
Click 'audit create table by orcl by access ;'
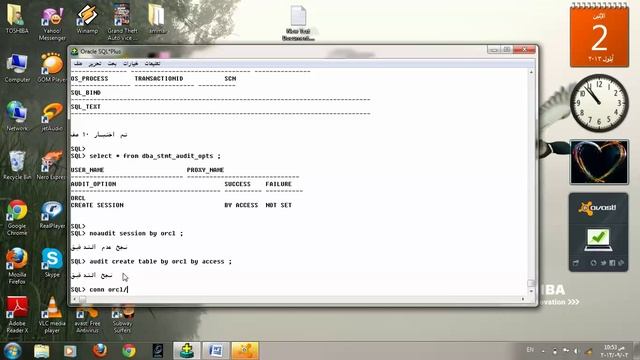[x=160, y=262]
